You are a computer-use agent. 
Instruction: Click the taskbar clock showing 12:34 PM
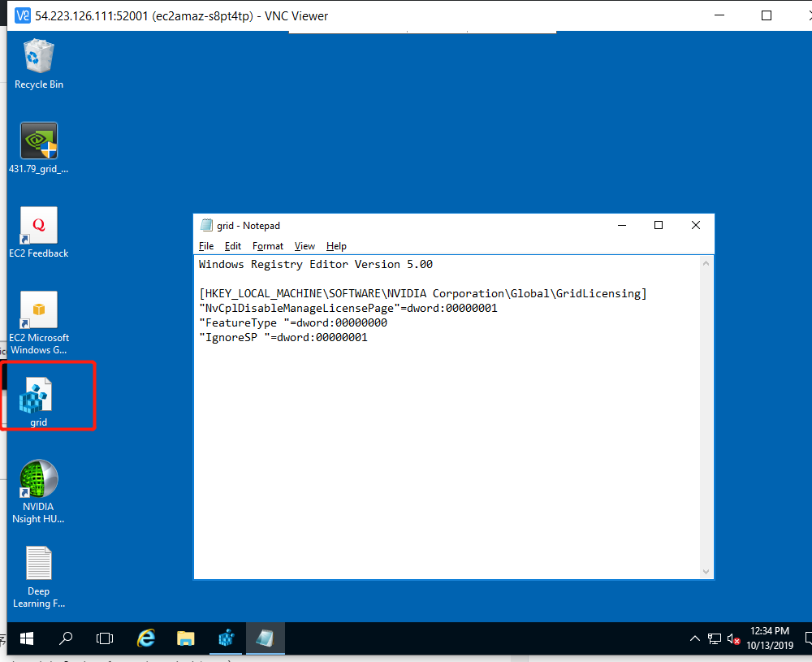[x=770, y=638]
